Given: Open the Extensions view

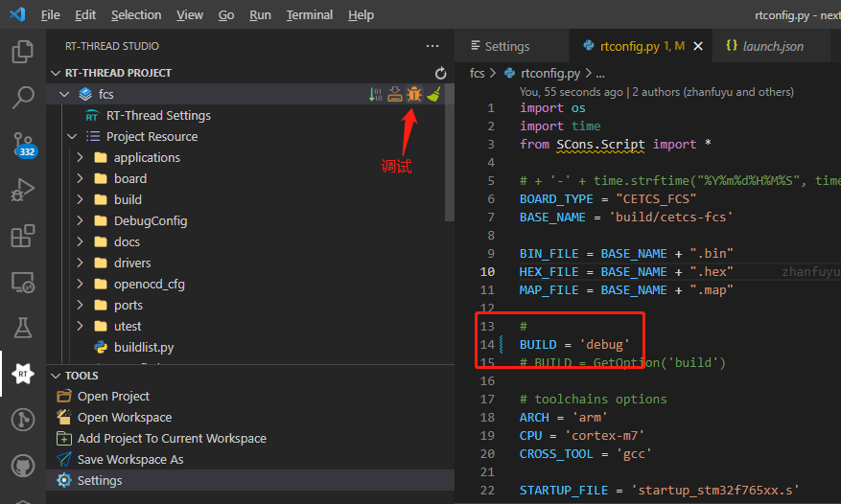Looking at the screenshot, I should pyautogui.click(x=22, y=236).
